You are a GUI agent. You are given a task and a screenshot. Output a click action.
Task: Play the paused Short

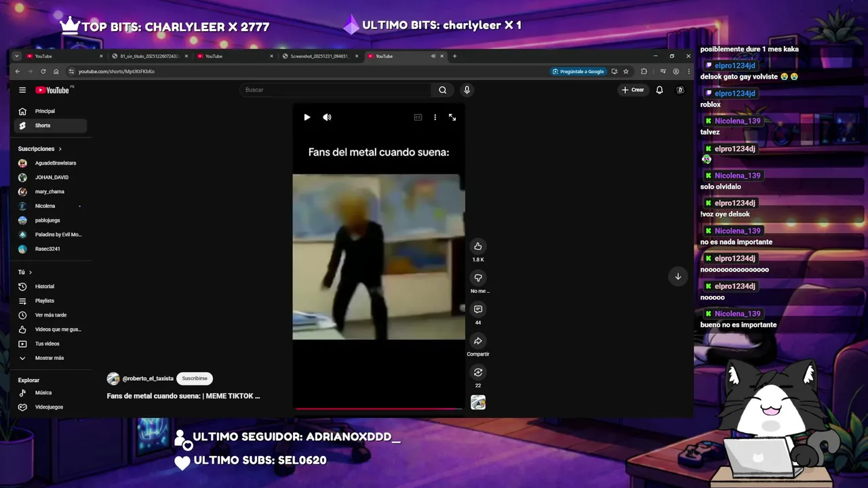[307, 117]
